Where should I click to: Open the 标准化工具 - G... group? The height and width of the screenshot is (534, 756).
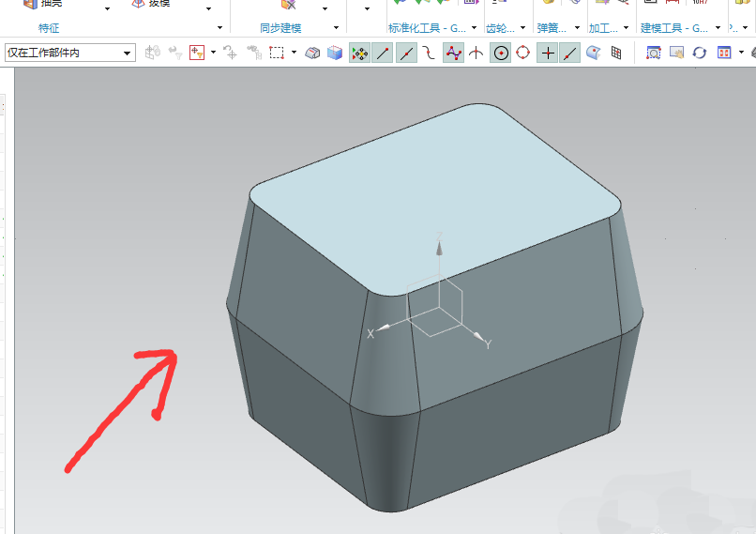coord(427,28)
